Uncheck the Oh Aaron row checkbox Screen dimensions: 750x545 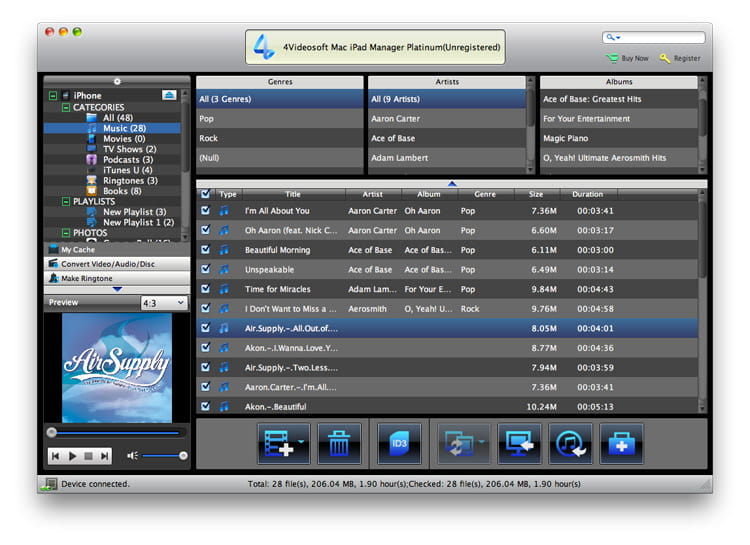(206, 230)
